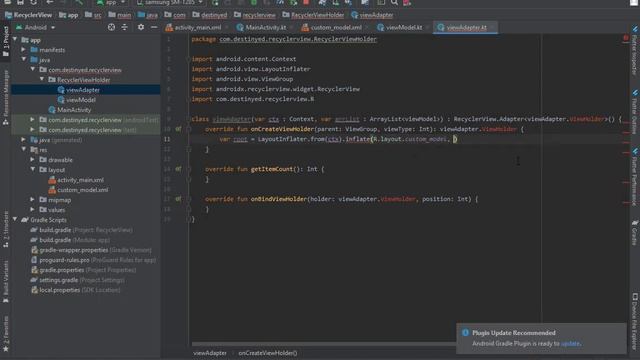Expand the manifests folder
640x360 pixels.
[24, 49]
